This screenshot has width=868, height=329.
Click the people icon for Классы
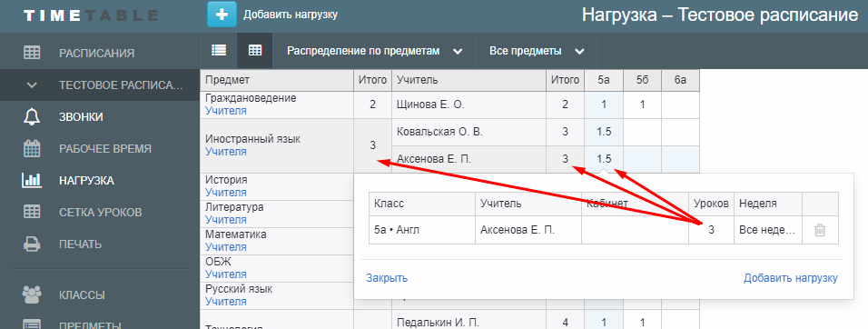32,294
